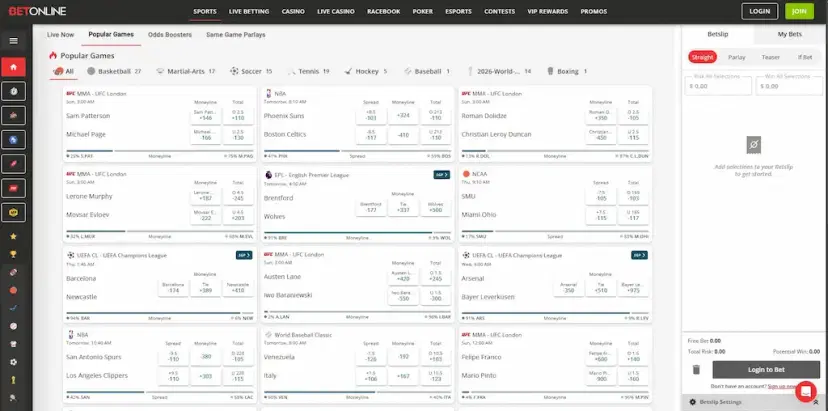Viewport: 828px width, 411px height.
Task: Pick Boston Celtics moneyline -410
Action: pyautogui.click(x=403, y=135)
